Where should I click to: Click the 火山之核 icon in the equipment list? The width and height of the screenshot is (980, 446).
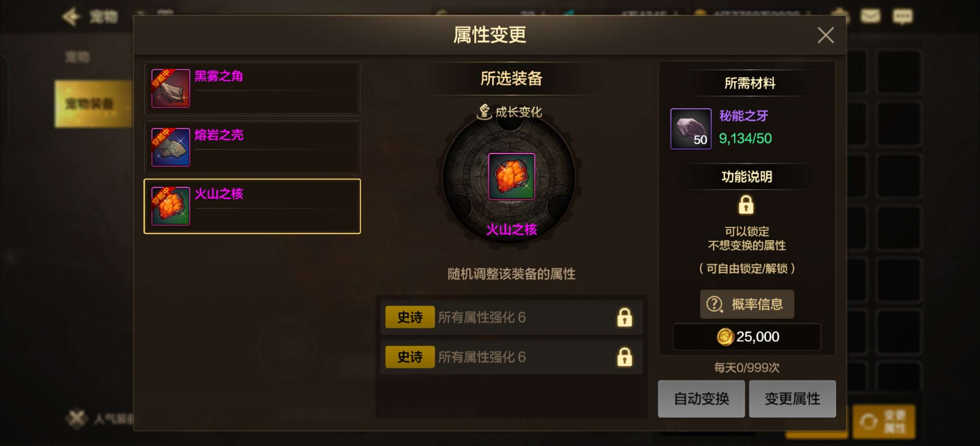(x=171, y=206)
